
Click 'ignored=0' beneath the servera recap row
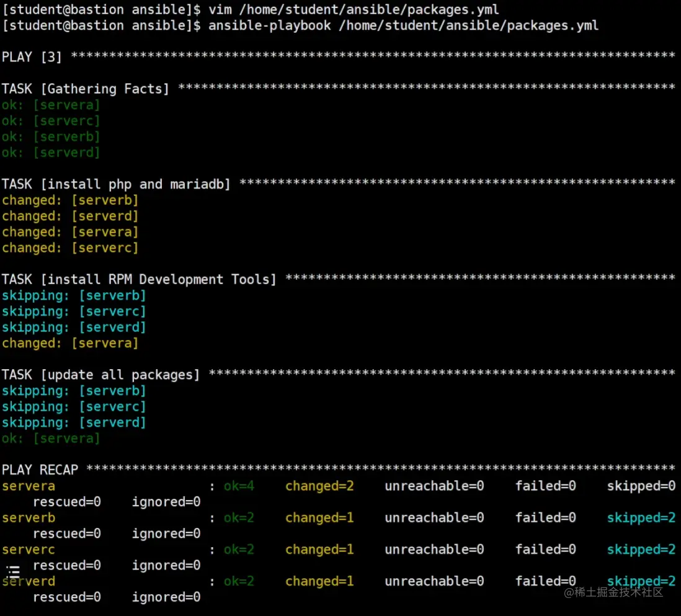pyautogui.click(x=166, y=502)
